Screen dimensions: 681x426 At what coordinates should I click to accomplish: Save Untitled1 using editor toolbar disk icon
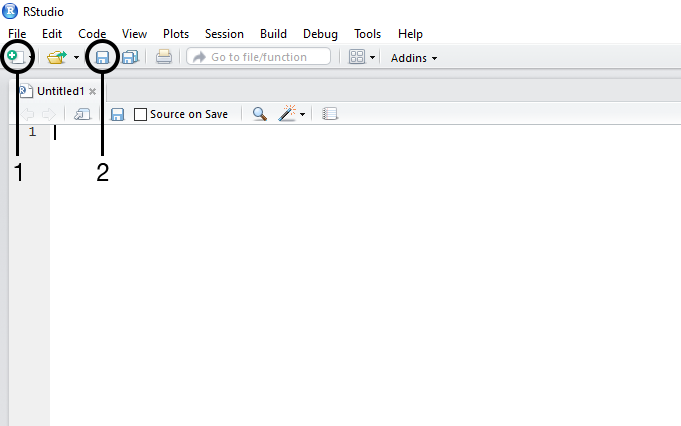117,114
